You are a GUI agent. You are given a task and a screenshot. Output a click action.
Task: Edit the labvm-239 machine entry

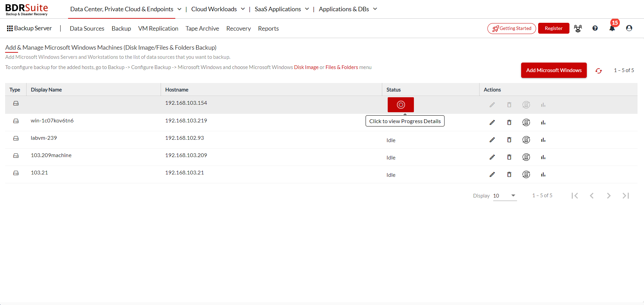(492, 140)
